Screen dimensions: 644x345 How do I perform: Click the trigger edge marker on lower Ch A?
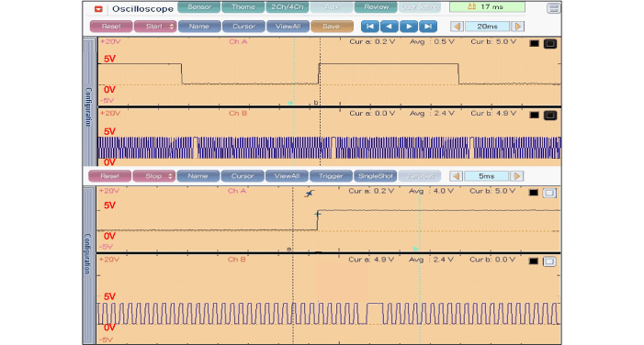pyautogui.click(x=310, y=194)
